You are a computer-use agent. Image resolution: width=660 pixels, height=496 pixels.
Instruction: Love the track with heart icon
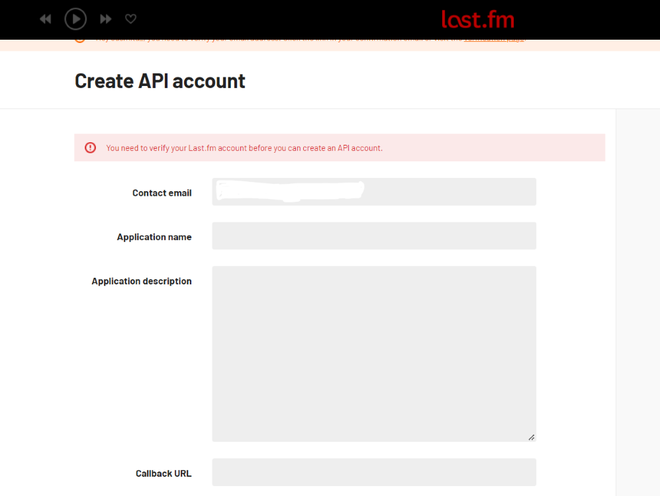(x=131, y=19)
